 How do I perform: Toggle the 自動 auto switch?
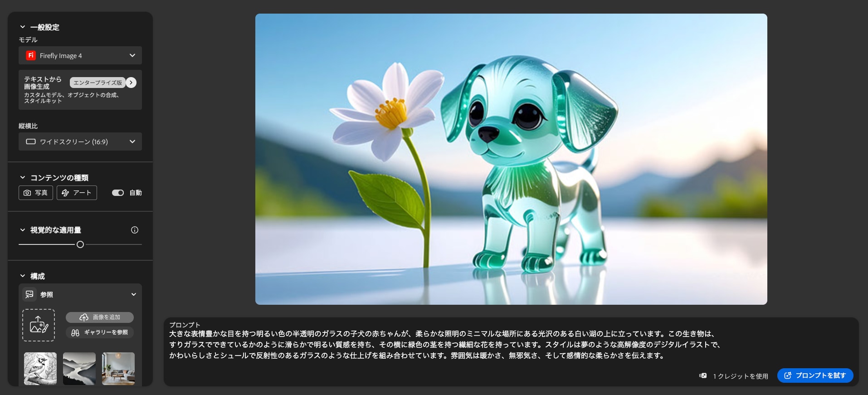pyautogui.click(x=118, y=193)
